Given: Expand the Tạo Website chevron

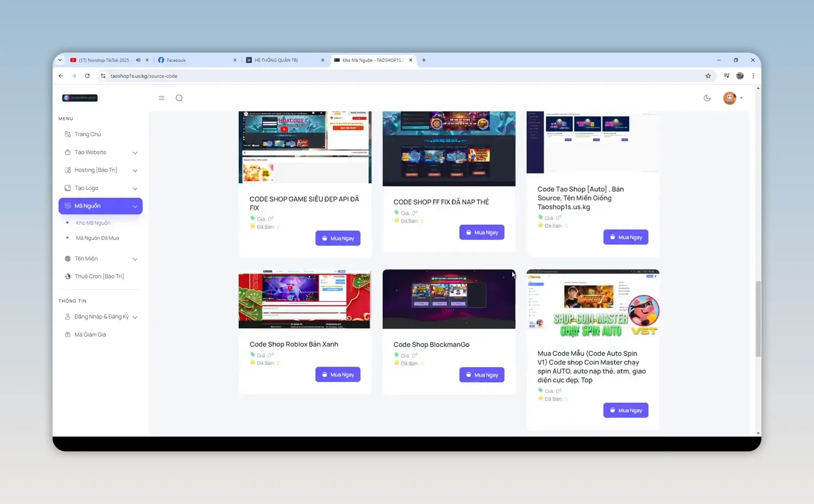Looking at the screenshot, I should coord(135,153).
